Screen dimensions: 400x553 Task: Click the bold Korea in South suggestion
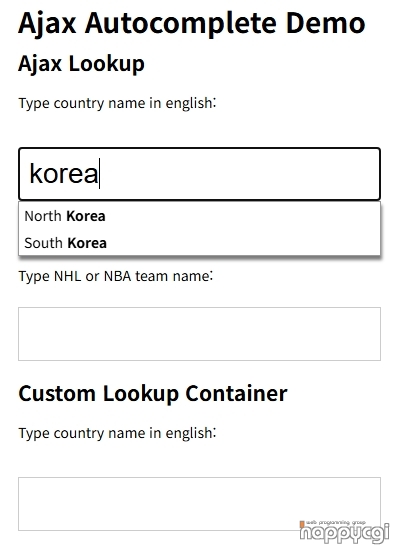[87, 243]
